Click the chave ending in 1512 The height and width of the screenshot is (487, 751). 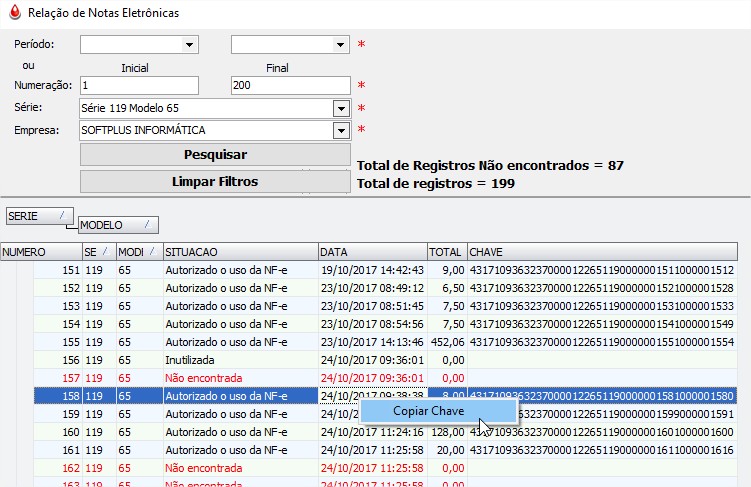coord(602,270)
